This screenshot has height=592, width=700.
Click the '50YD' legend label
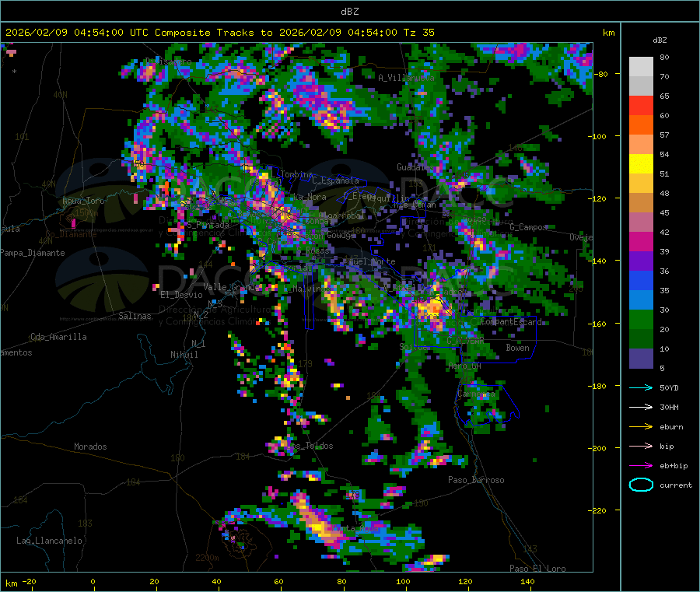(669, 387)
